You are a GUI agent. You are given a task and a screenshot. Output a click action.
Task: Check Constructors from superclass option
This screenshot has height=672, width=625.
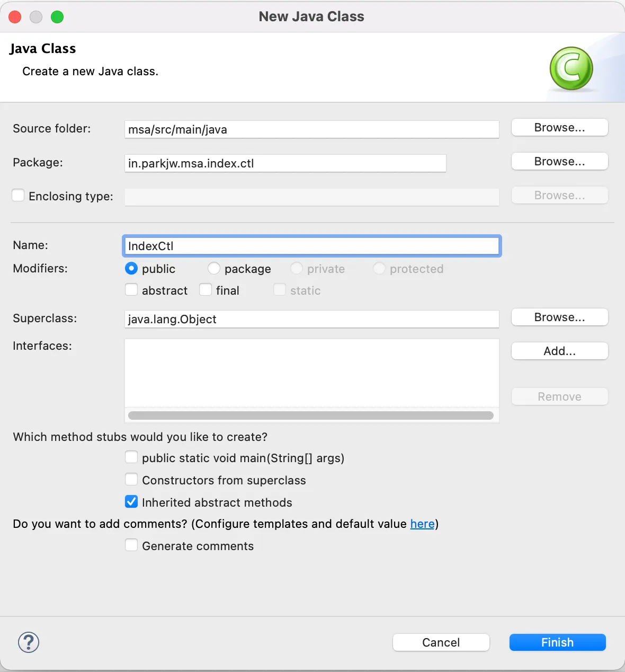[x=131, y=480]
